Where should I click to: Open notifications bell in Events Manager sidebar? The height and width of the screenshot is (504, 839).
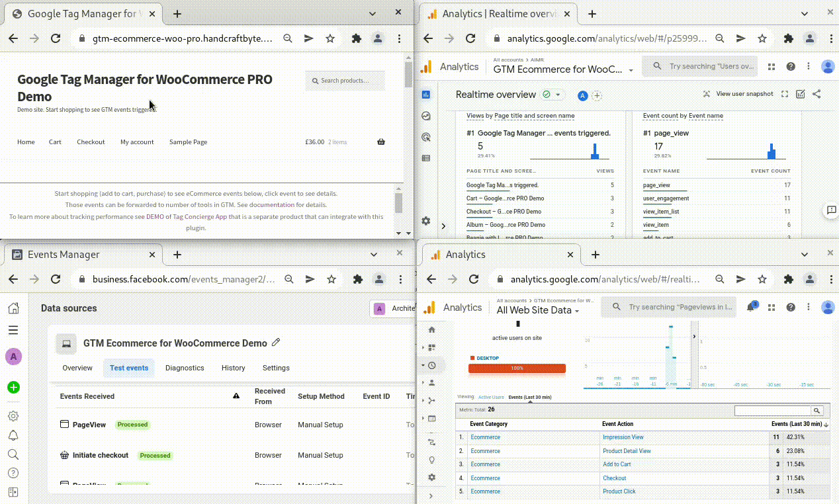(x=13, y=435)
